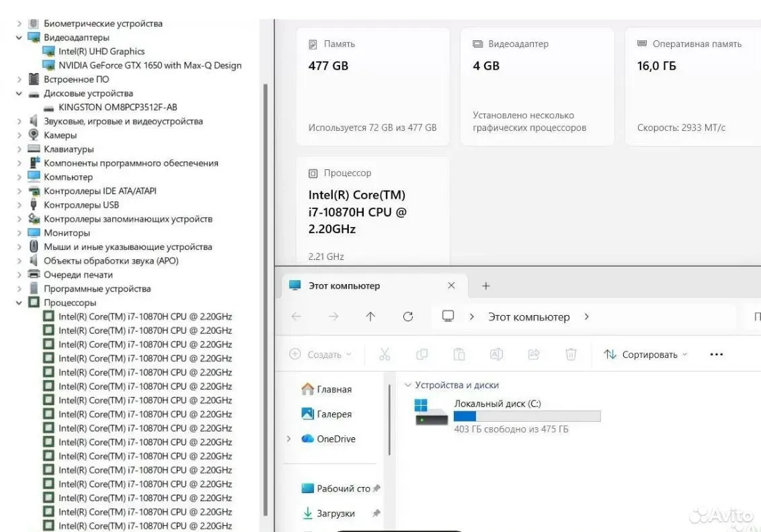The height and width of the screenshot is (532, 761).
Task: Click the Delete trash icon in Explorer toolbar
Action: [x=571, y=355]
